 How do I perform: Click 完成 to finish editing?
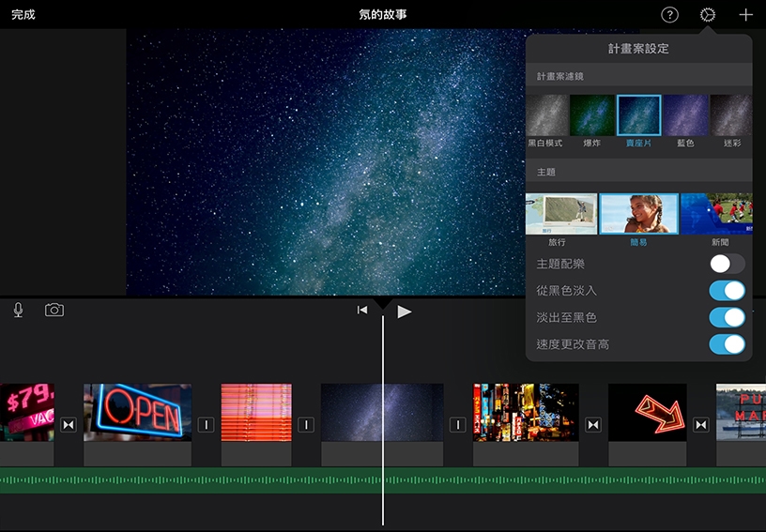pos(23,15)
